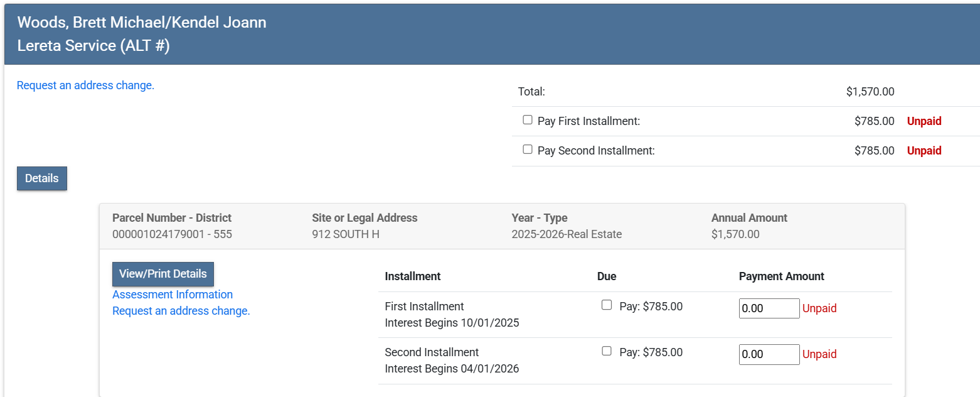Click the address change link below Assessment Information
Screen dimensions: 980x397
point(181,311)
